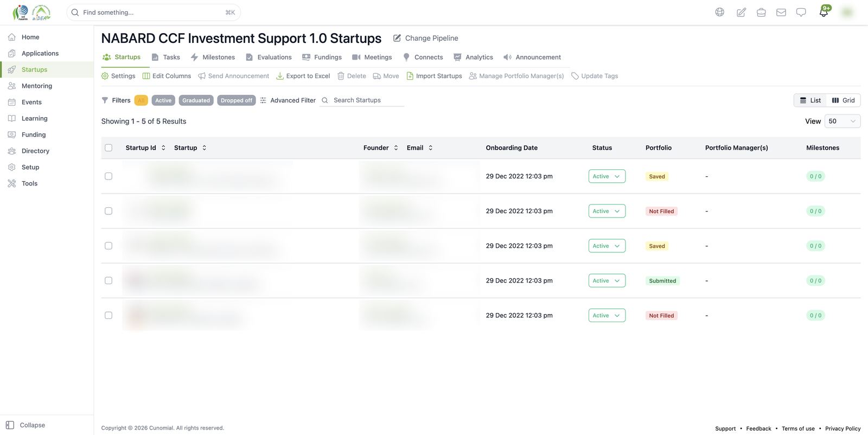Click Export to Excel

pyautogui.click(x=303, y=76)
